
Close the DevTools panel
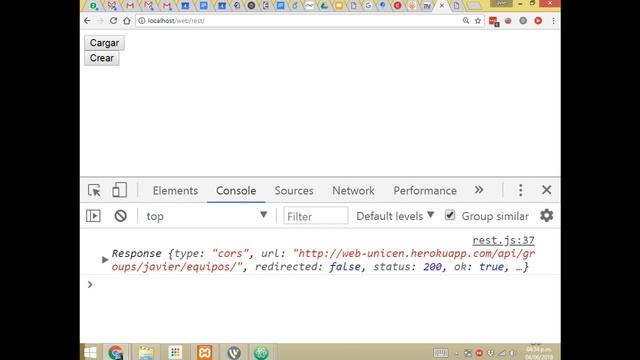click(x=547, y=190)
